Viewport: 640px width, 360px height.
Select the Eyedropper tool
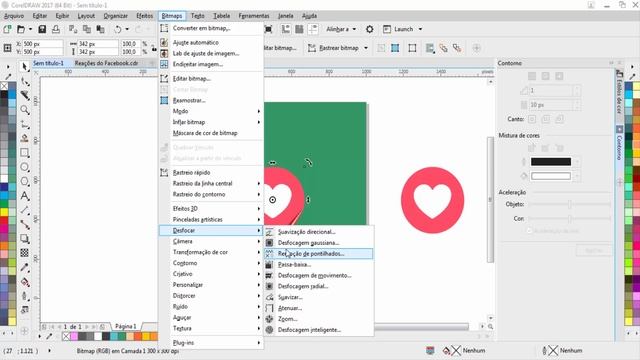24,267
